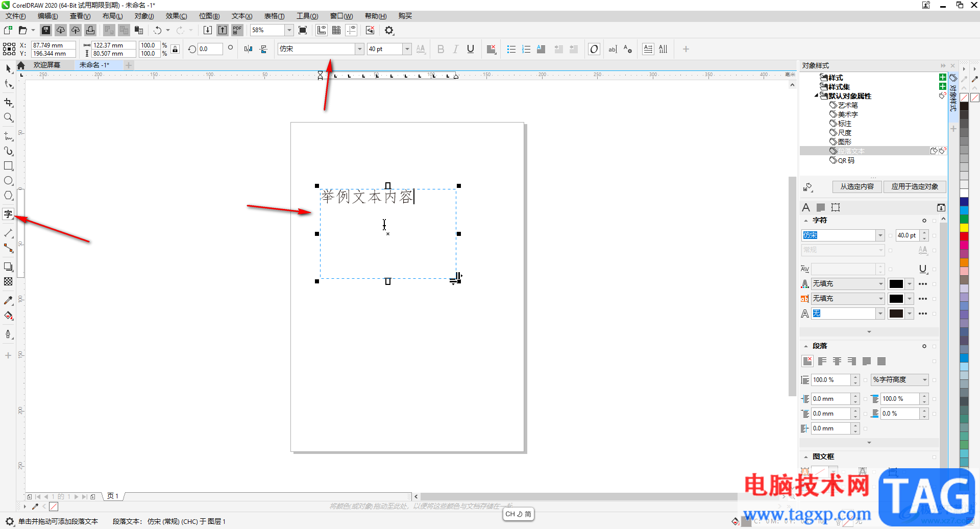This screenshot has width=980, height=529.
Task: Select the Rectangle tool
Action: click(8, 166)
